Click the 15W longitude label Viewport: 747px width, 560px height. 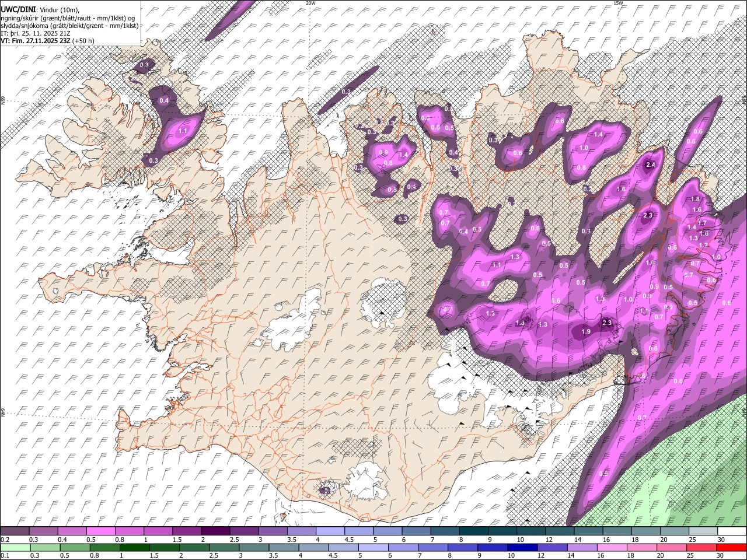(x=618, y=3)
